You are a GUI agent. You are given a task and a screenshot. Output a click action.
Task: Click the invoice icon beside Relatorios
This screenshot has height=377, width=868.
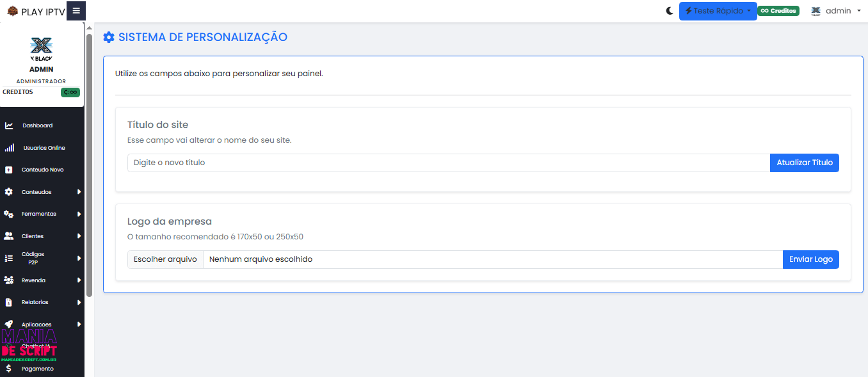[8, 302]
